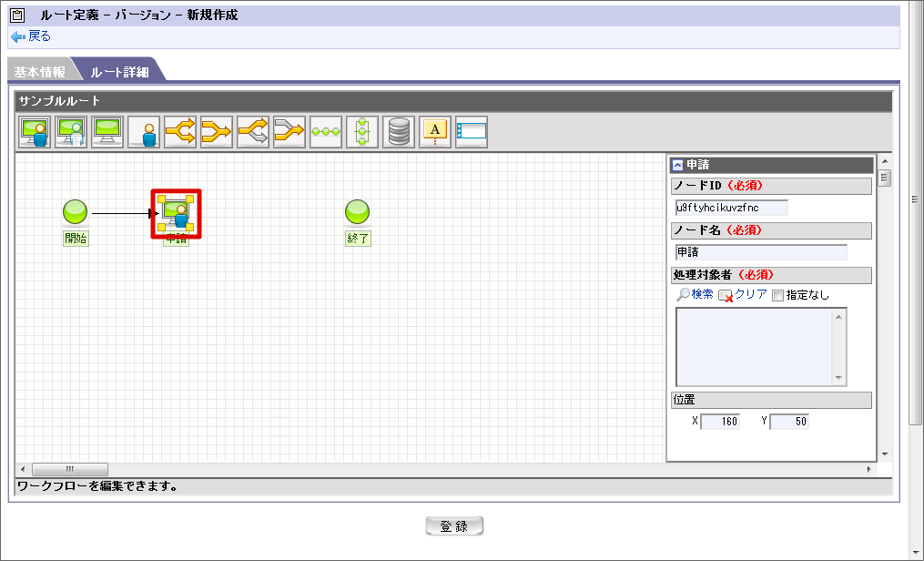This screenshot has width=924, height=561.
Task: Click the canvas scrollbar right arrow
Action: 868,469
